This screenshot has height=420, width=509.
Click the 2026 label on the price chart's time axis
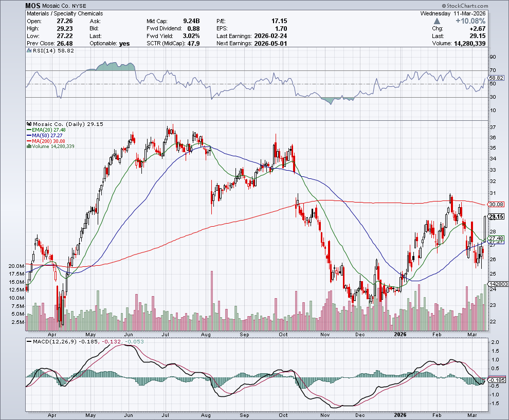click(x=400, y=334)
